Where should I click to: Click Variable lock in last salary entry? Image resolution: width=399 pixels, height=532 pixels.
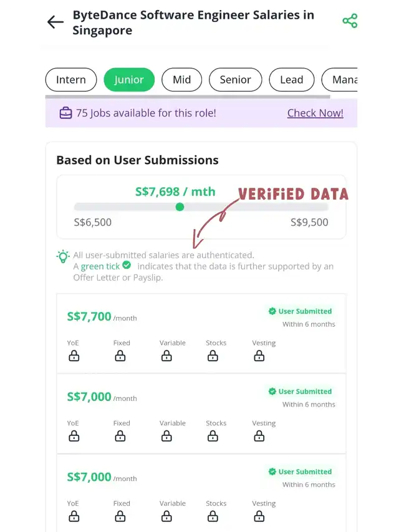pyautogui.click(x=166, y=516)
